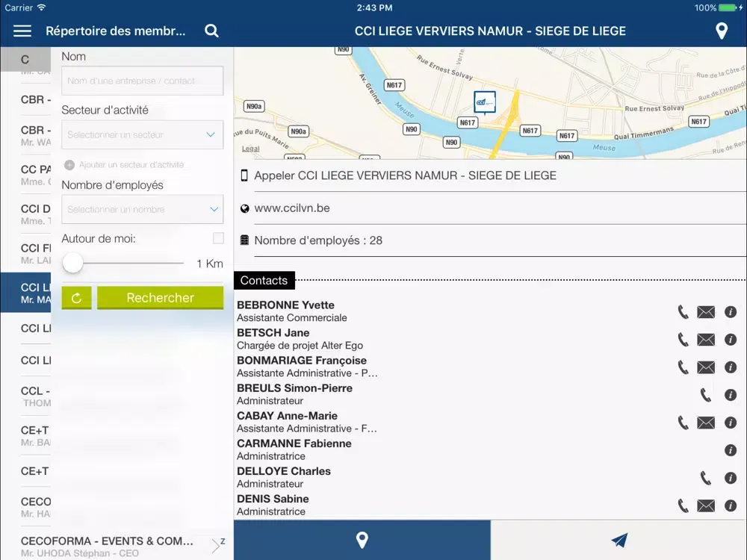
Task: Open www.ccilvn.be website link
Action: pyautogui.click(x=292, y=208)
